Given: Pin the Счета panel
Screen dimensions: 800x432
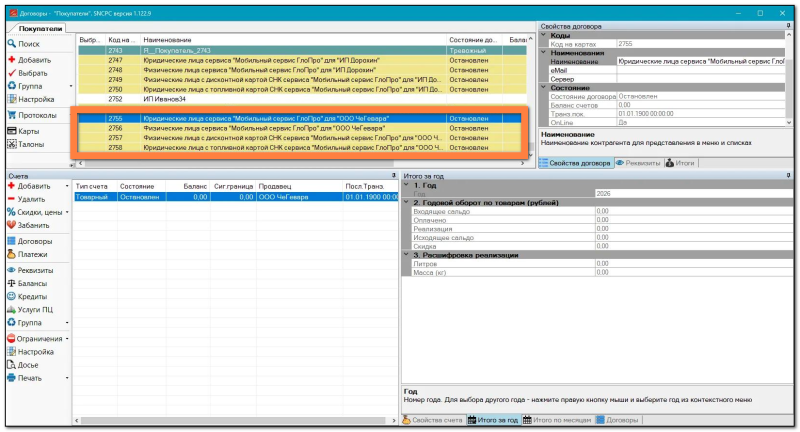Looking at the screenshot, I should (394, 175).
